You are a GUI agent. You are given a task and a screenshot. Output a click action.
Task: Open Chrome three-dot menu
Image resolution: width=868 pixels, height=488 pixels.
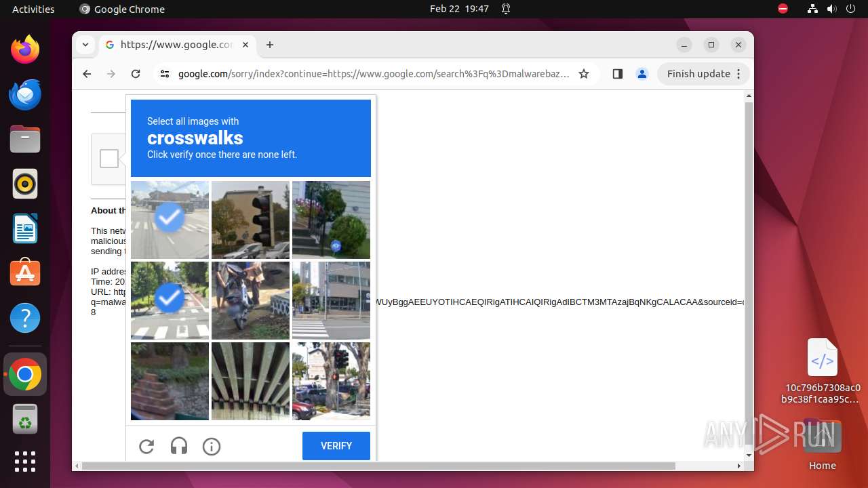tap(739, 74)
